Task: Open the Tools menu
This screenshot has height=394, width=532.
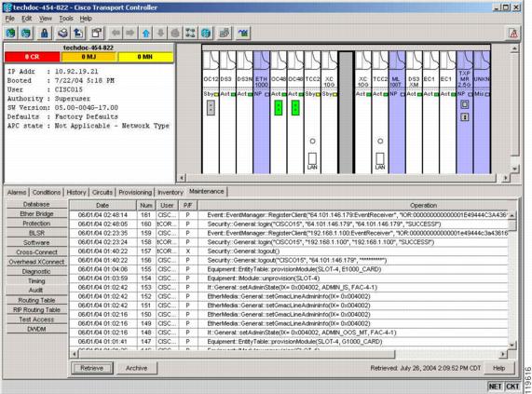Action: [x=66, y=19]
